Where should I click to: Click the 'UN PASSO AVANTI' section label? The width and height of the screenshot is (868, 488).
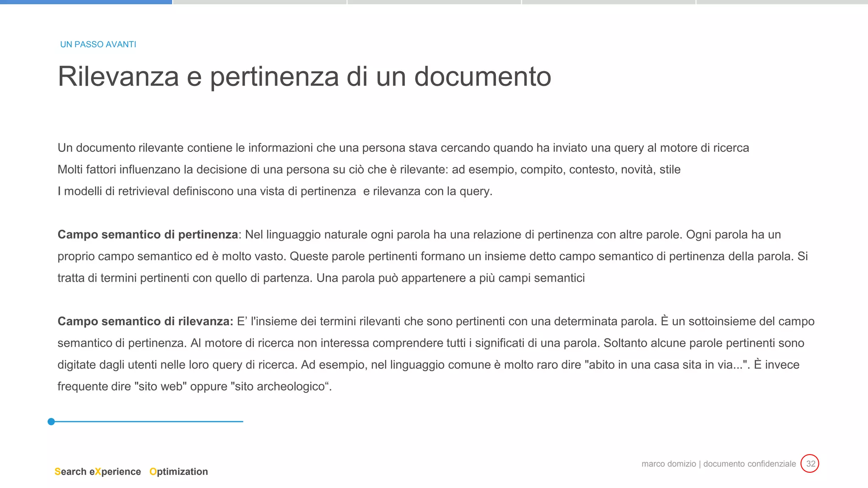pos(98,44)
